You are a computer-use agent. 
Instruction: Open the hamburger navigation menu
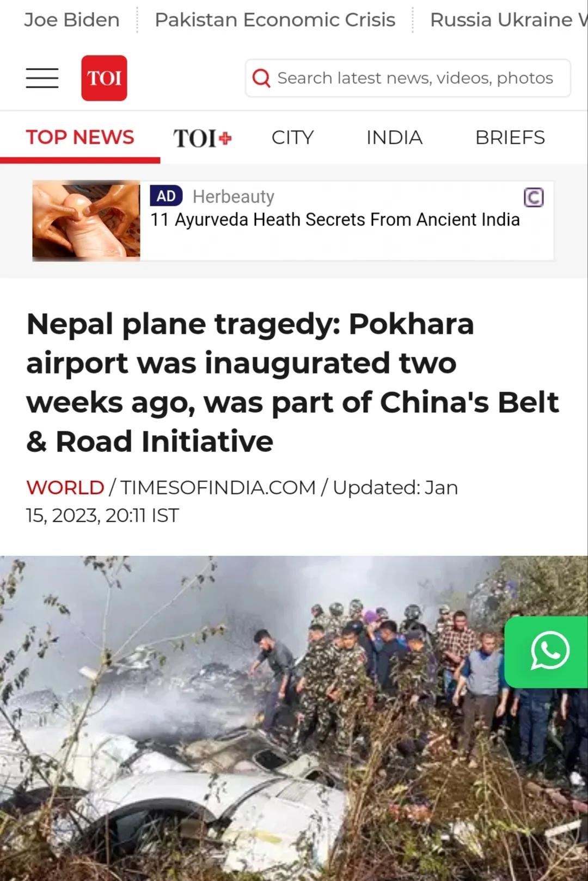(42, 78)
